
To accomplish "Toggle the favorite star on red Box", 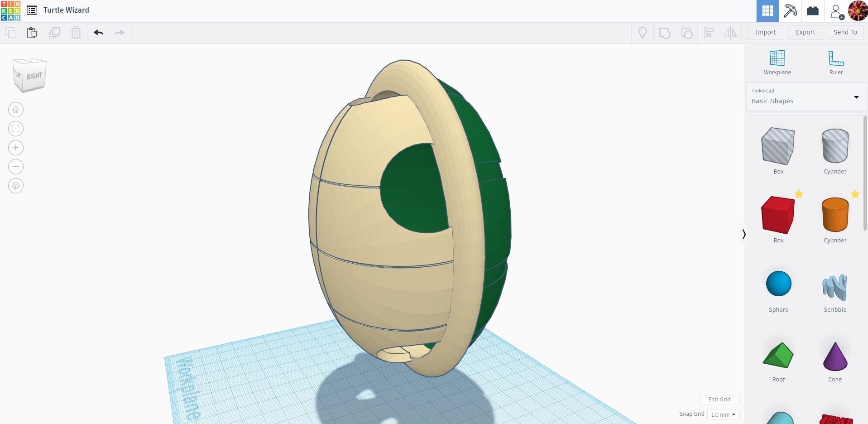I will tap(799, 194).
